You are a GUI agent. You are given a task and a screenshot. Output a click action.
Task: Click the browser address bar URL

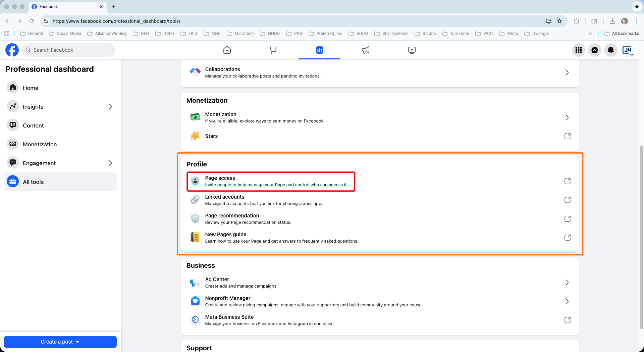pos(116,21)
